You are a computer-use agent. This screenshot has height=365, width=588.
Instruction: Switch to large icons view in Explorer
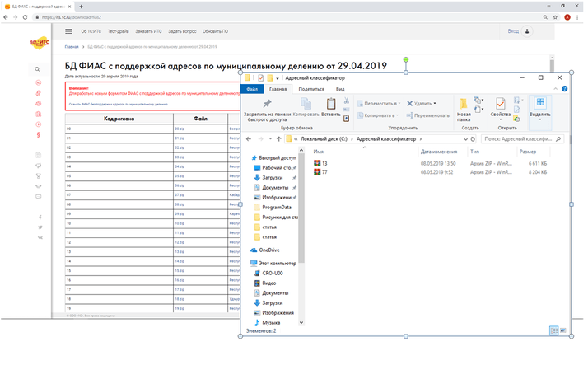click(x=564, y=330)
